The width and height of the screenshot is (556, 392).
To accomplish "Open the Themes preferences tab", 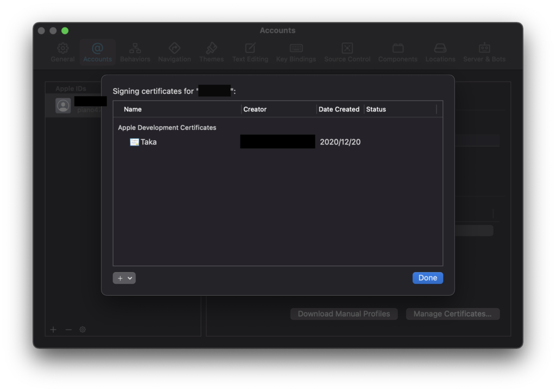I will tap(211, 53).
